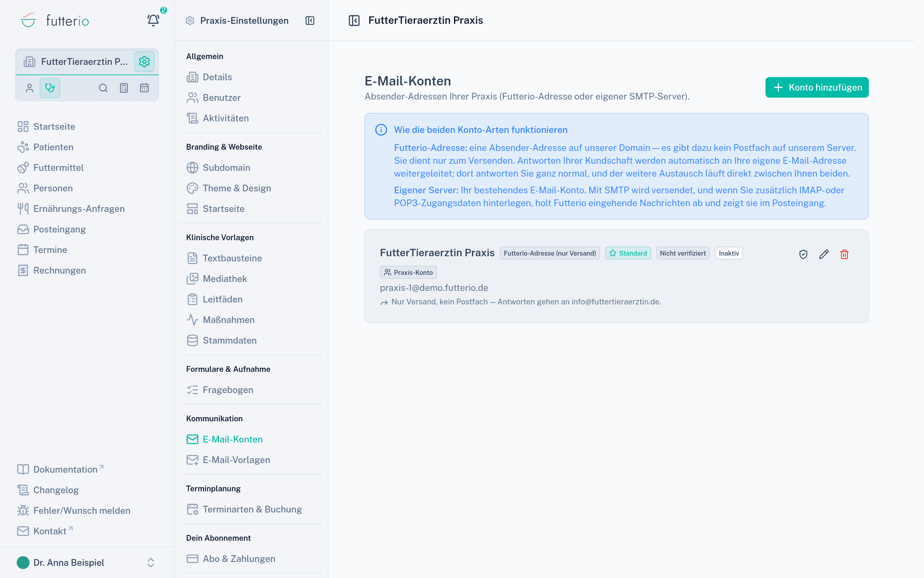Image resolution: width=924 pixels, height=578 pixels.
Task: Open Ernährungs-Anfragen
Action: [x=71, y=209]
